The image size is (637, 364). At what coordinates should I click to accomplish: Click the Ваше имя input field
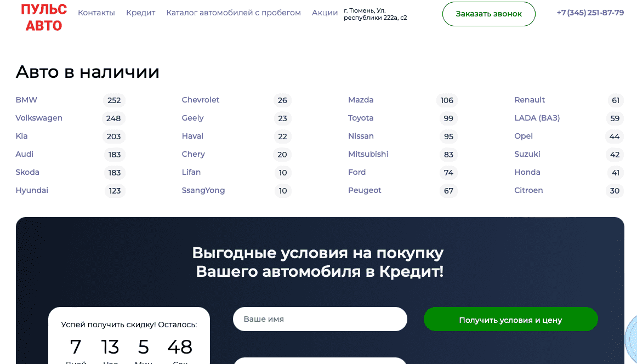point(320,319)
